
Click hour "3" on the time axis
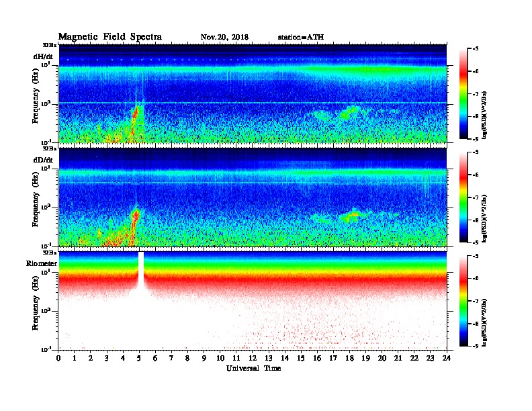(107, 359)
